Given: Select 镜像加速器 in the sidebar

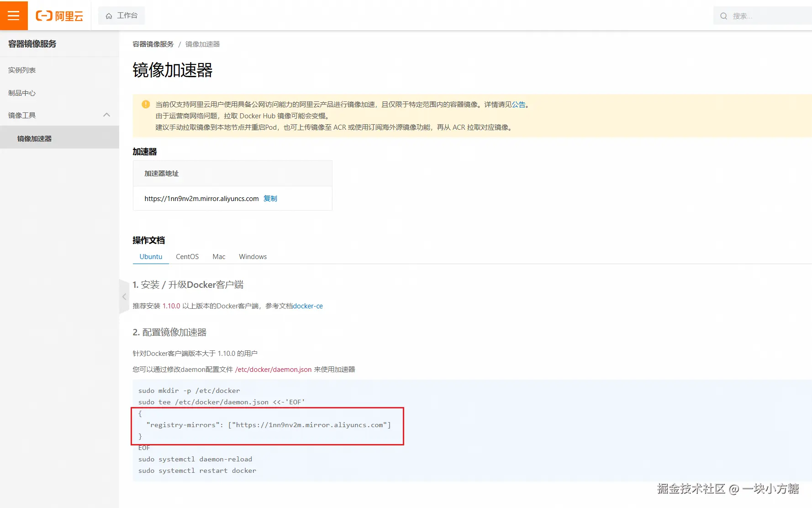Looking at the screenshot, I should tap(59, 138).
